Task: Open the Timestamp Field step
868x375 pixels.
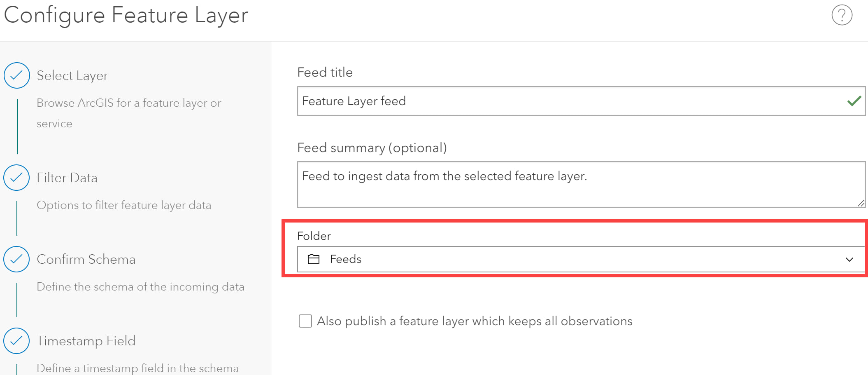Action: click(x=86, y=341)
